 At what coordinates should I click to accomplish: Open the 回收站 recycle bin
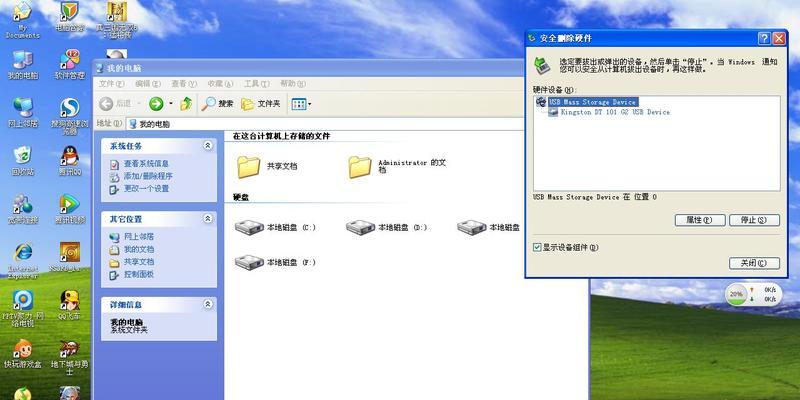[22, 160]
